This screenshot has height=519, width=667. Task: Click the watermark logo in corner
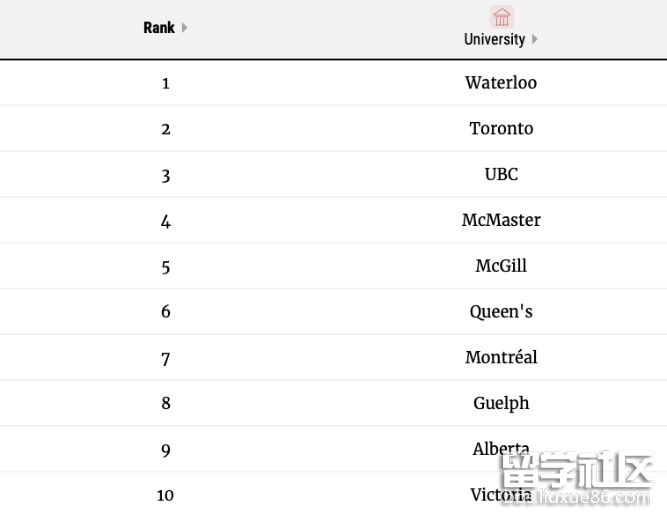(577, 477)
